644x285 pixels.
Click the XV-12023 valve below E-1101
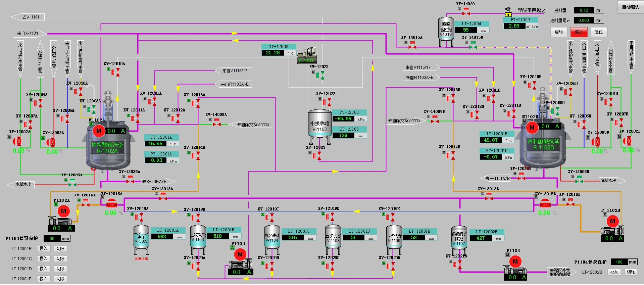(x=322, y=75)
